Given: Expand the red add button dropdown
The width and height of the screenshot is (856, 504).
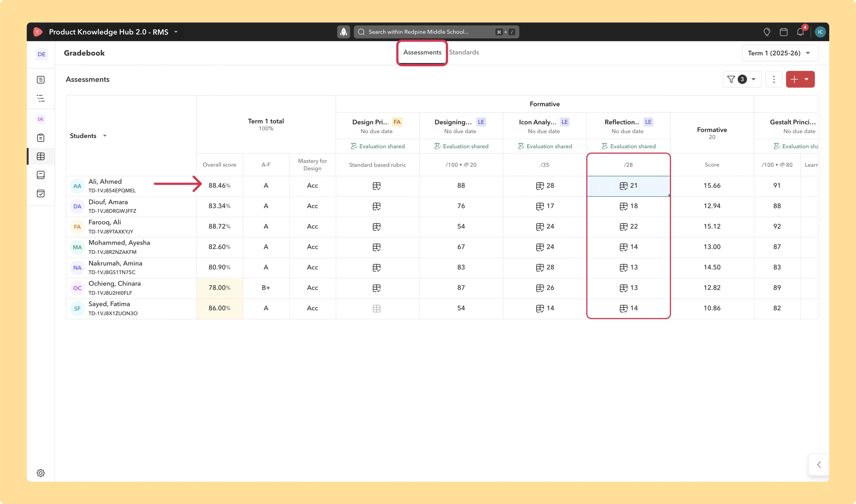Looking at the screenshot, I should (x=807, y=79).
